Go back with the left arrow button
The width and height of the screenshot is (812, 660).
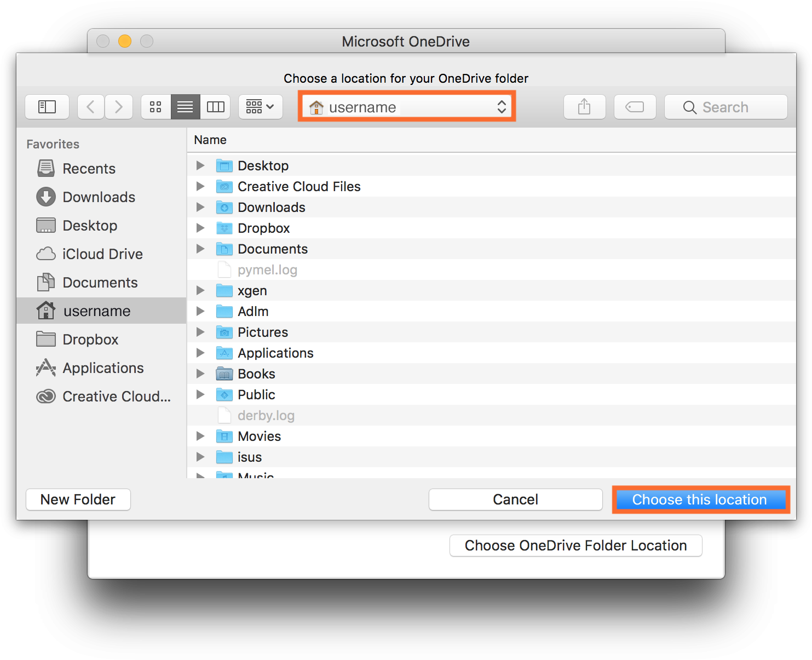(x=91, y=107)
